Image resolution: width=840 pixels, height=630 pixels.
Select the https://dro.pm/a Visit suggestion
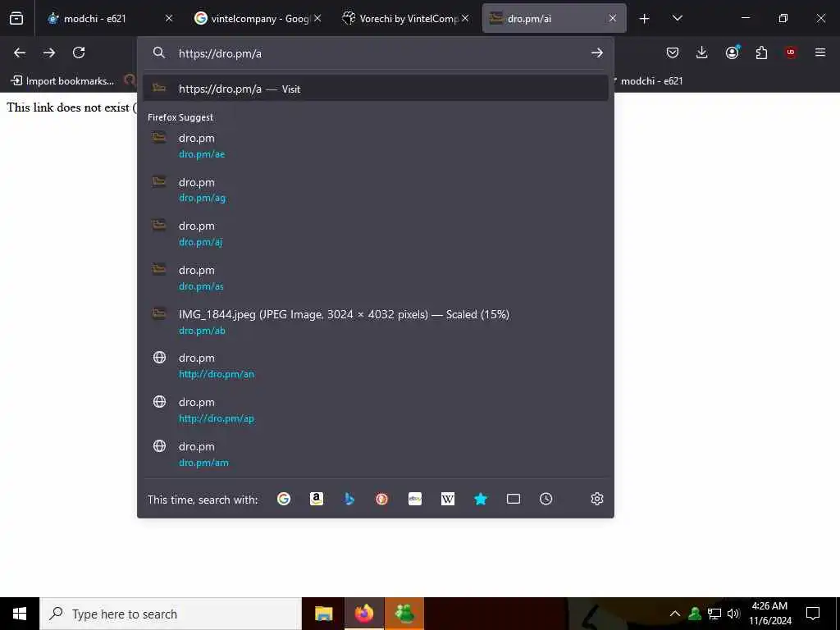click(376, 89)
